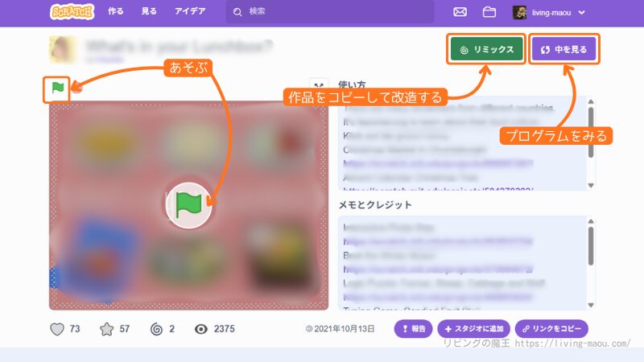Click the small green flag above stage
Screen dimensions: 644x362
click(x=57, y=88)
